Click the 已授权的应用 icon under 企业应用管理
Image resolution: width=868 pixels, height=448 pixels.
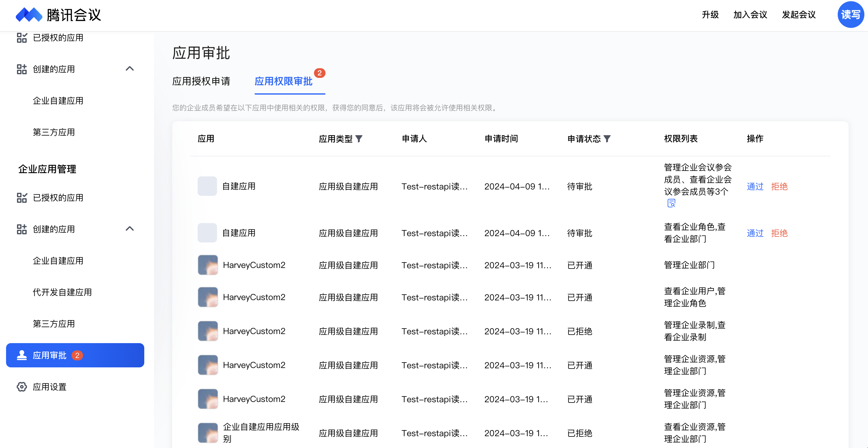point(22,198)
